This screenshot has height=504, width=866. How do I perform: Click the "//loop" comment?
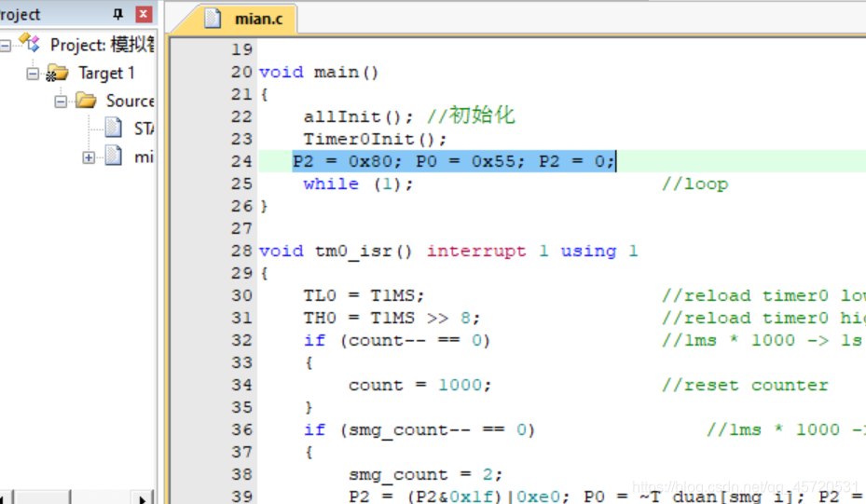694,184
